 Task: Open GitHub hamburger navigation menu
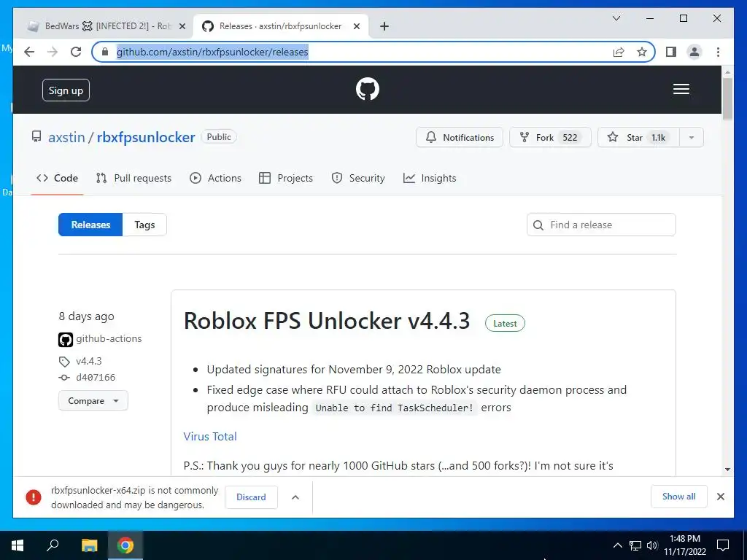pyautogui.click(x=681, y=89)
